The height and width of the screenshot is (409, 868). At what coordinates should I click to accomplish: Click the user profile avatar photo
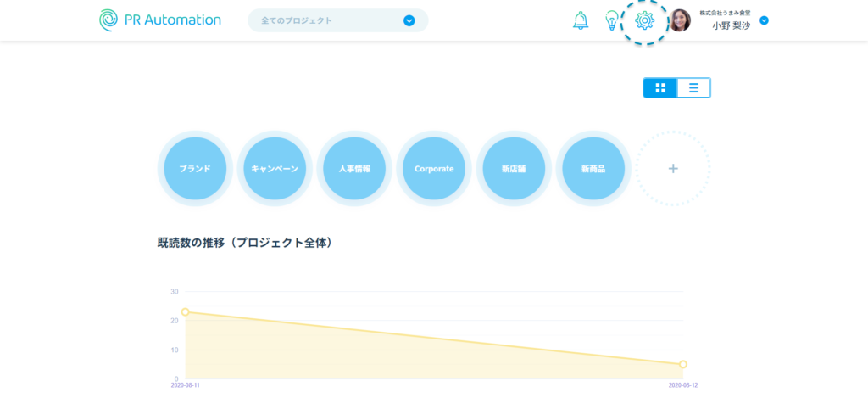point(680,20)
